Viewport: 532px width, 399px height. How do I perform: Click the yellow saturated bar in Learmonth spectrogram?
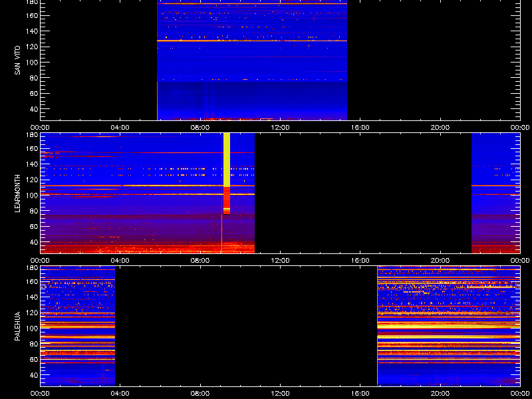pos(227,160)
